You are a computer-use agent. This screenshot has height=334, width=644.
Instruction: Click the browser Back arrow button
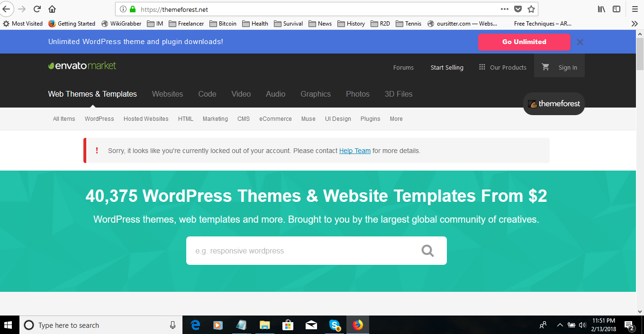tap(5, 9)
